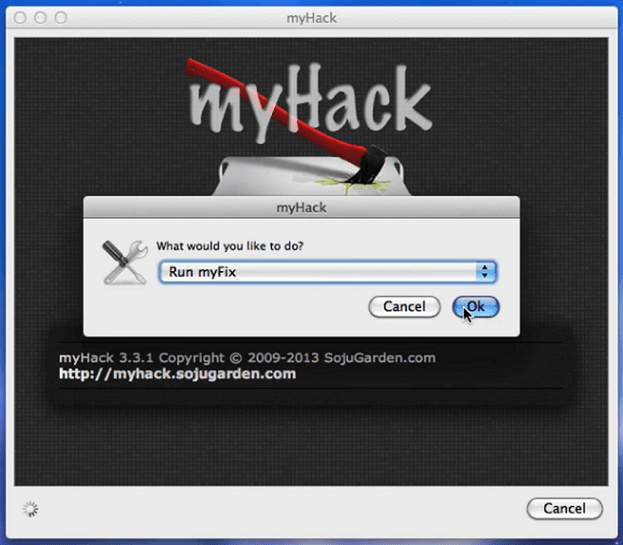Viewport: 623px width, 545px height.
Task: Click the myHack logo text graphic
Action: pyautogui.click(x=311, y=101)
